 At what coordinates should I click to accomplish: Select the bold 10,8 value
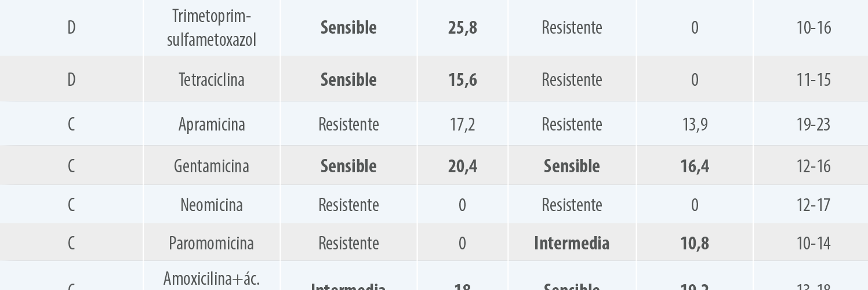point(695,242)
